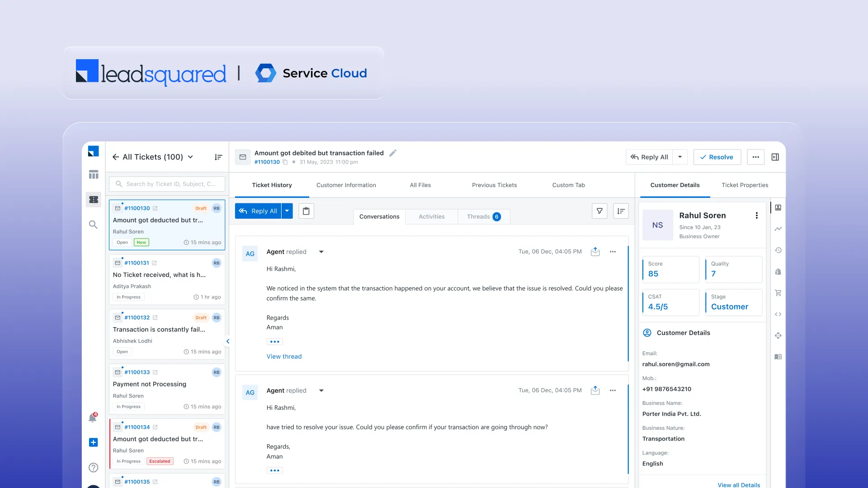
Task: Open the code brackets icon in right rail
Action: 778,314
